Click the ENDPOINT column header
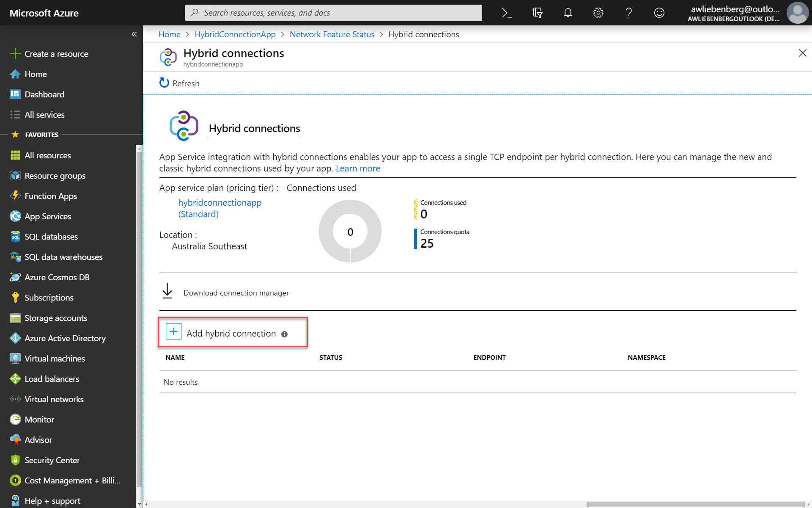812x508 pixels. [x=489, y=358]
